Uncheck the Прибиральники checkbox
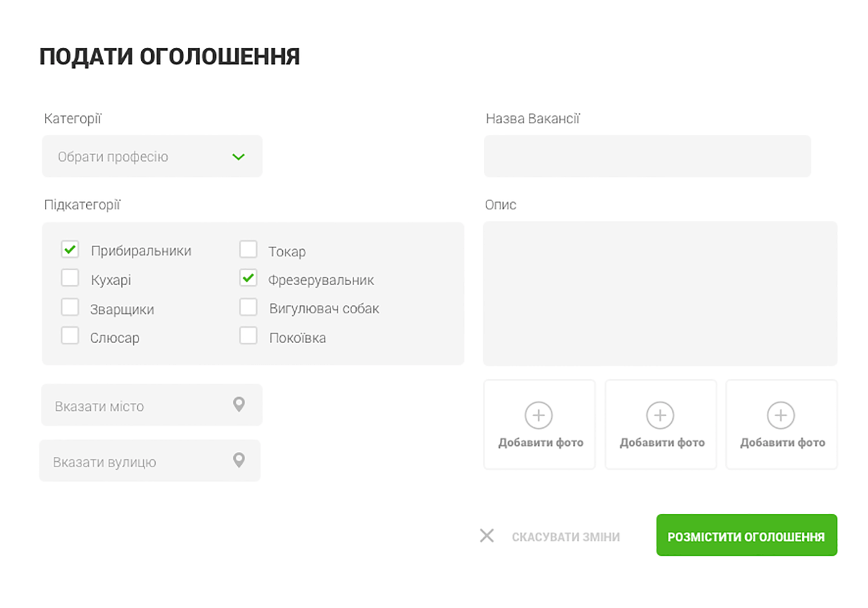The height and width of the screenshot is (608, 868). point(70,249)
